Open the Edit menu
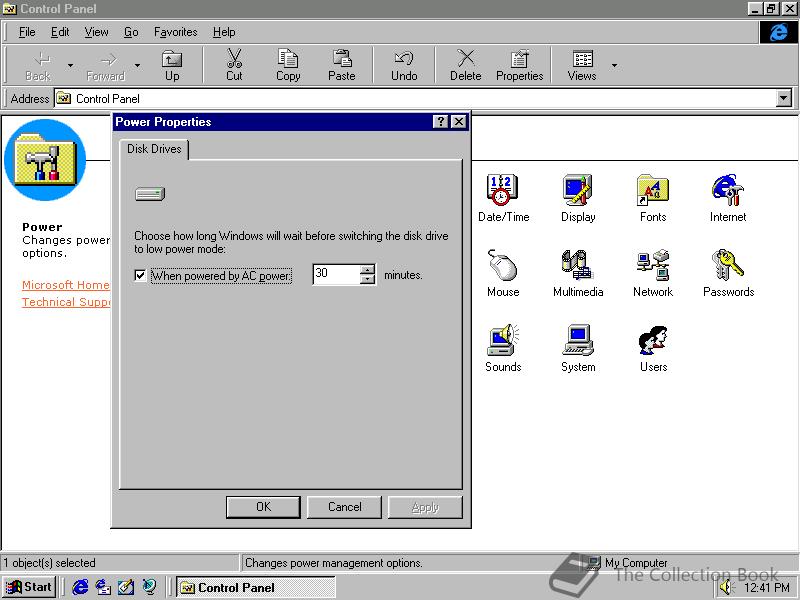The height and width of the screenshot is (600, 800). pos(60,32)
